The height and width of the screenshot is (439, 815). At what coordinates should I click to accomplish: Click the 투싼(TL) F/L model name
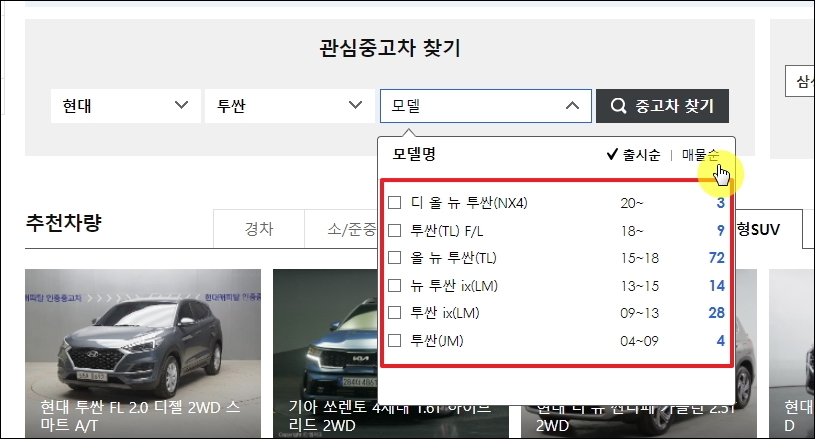[x=447, y=230]
